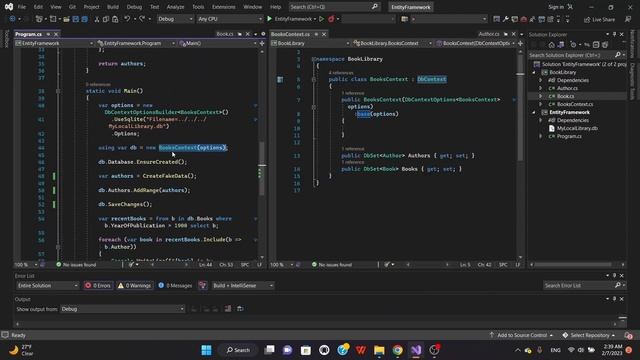This screenshot has width=640, height=360.
Task: Open the Any CPU platform dropdown
Action: pos(229,19)
